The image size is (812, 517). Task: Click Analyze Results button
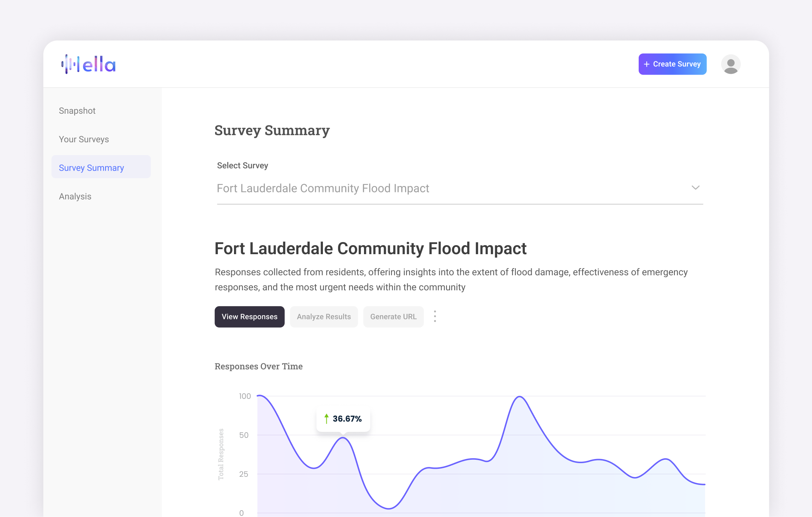(324, 317)
